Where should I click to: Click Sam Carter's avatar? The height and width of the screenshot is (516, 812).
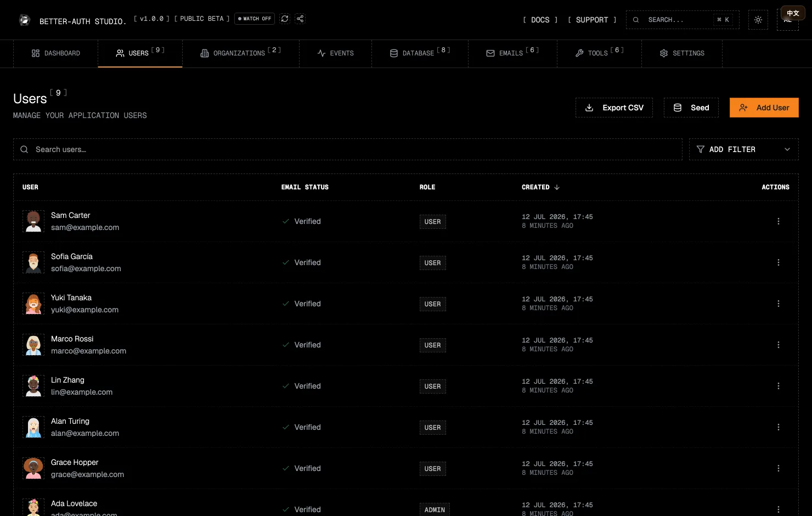click(x=33, y=221)
